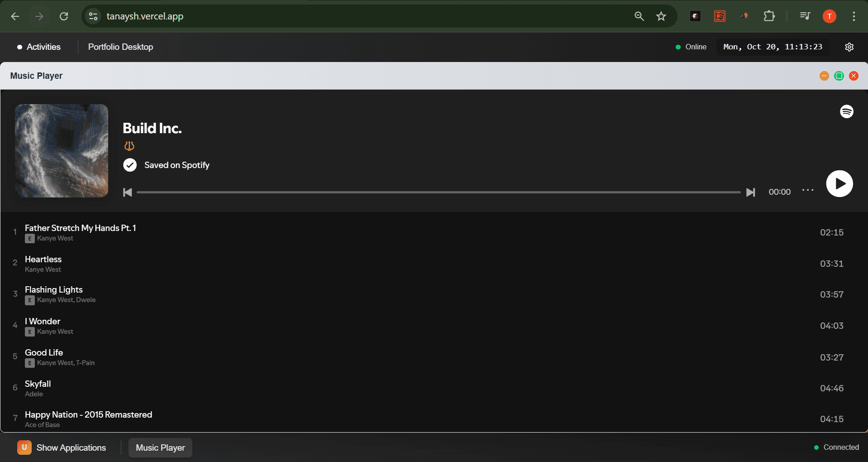Viewport: 868px width, 462px height.
Task: Open the three-dots more options menu
Action: tap(807, 190)
